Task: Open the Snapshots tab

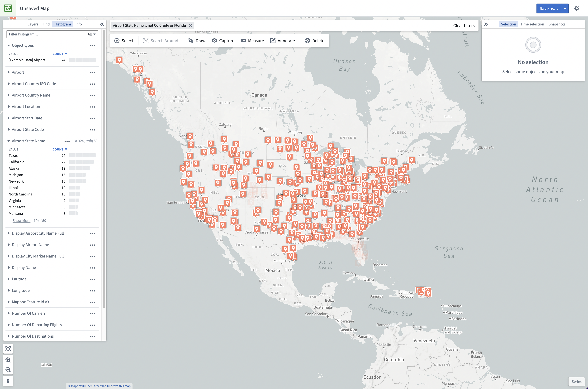Action: (x=557, y=24)
